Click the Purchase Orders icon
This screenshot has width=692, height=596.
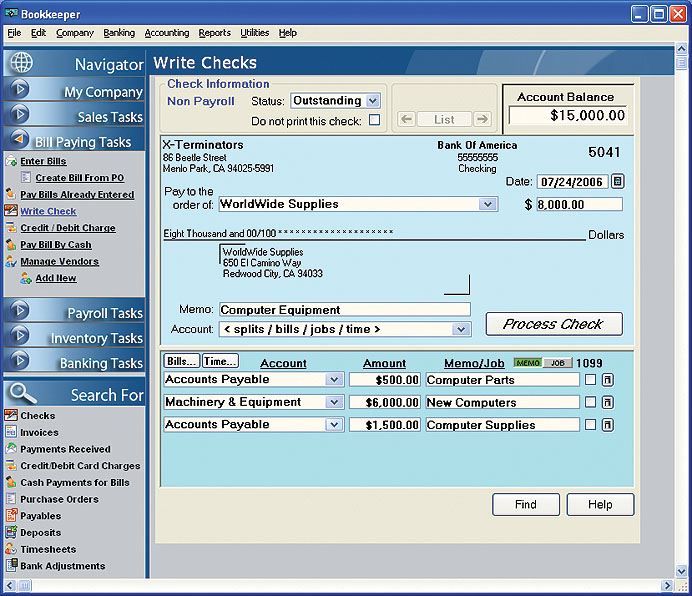(x=11, y=499)
